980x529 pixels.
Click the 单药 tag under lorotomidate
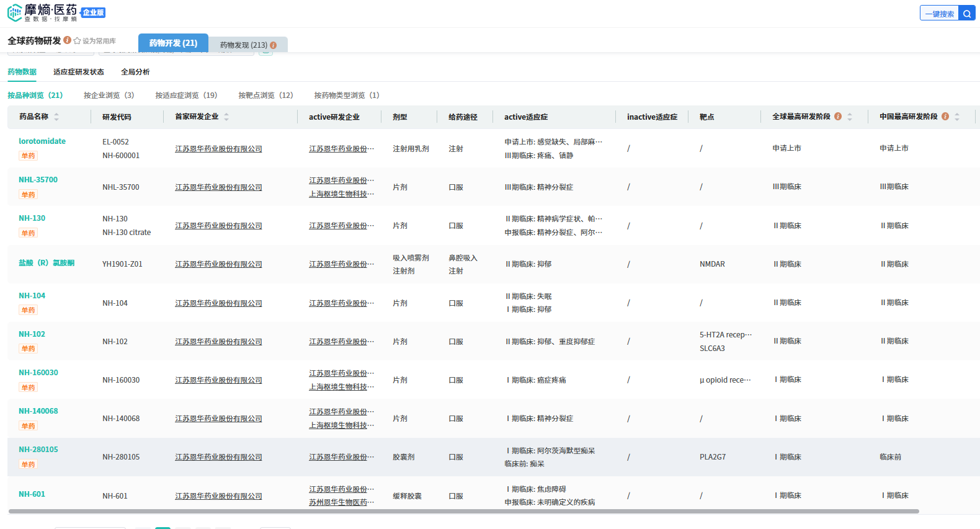click(29, 156)
